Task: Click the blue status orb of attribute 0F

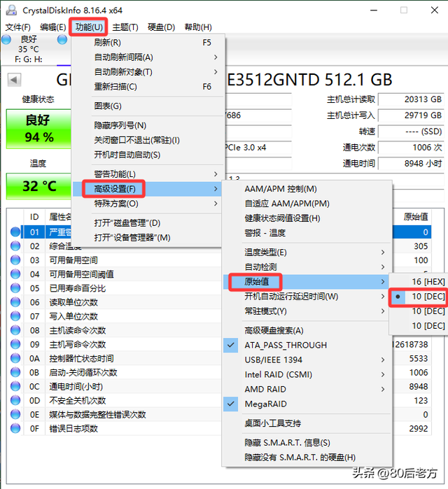Action: 15,429
